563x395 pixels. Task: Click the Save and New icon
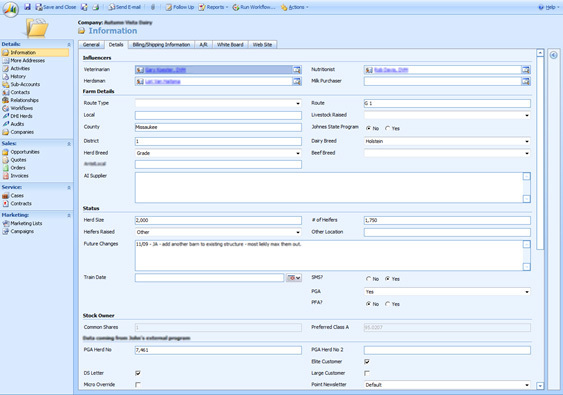[x=84, y=7]
